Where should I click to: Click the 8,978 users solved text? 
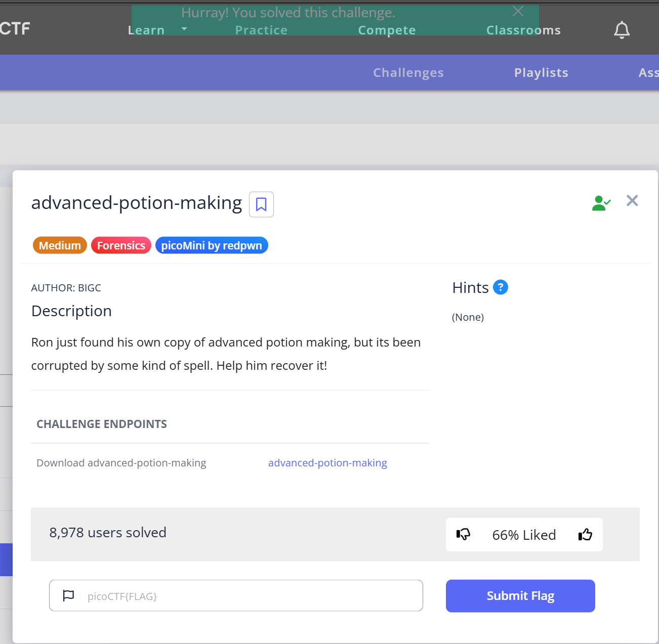(x=108, y=533)
